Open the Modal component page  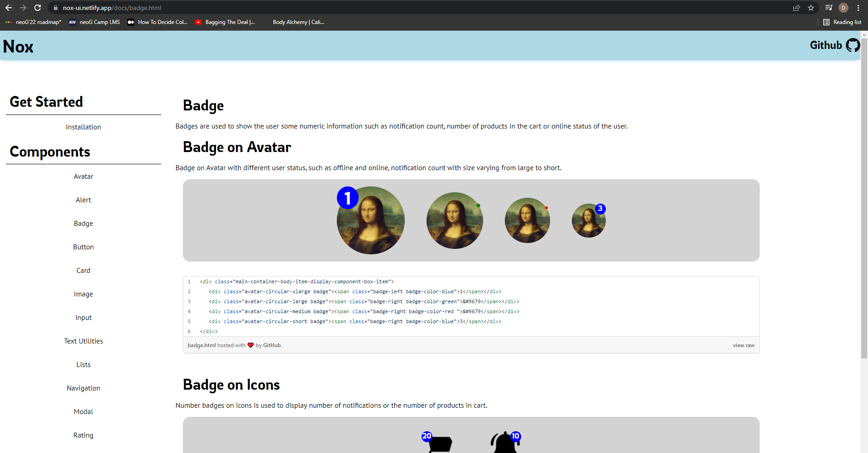(83, 412)
